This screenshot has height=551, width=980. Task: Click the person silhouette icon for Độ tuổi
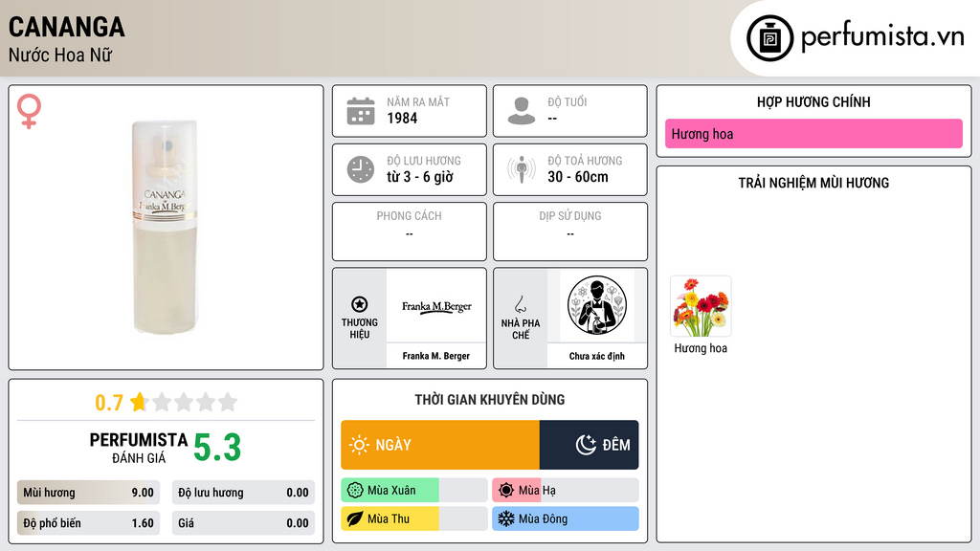pyautogui.click(x=522, y=111)
